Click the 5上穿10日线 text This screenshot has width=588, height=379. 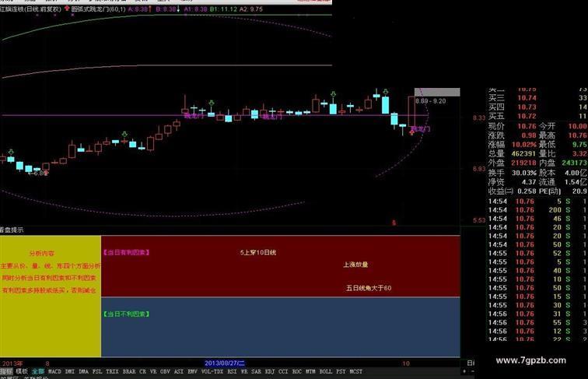258,253
